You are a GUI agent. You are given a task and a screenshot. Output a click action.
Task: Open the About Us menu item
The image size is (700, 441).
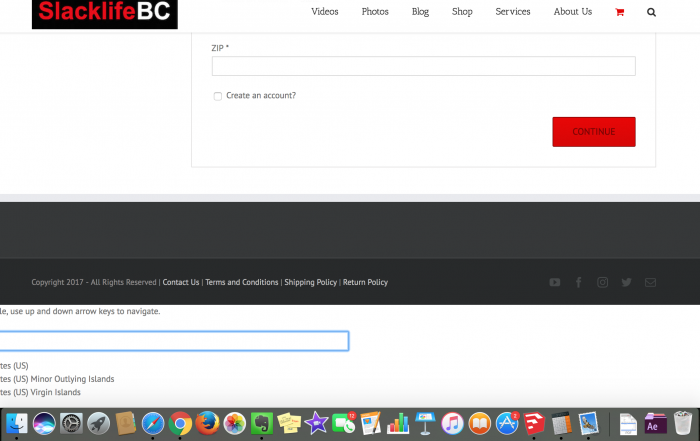click(573, 12)
